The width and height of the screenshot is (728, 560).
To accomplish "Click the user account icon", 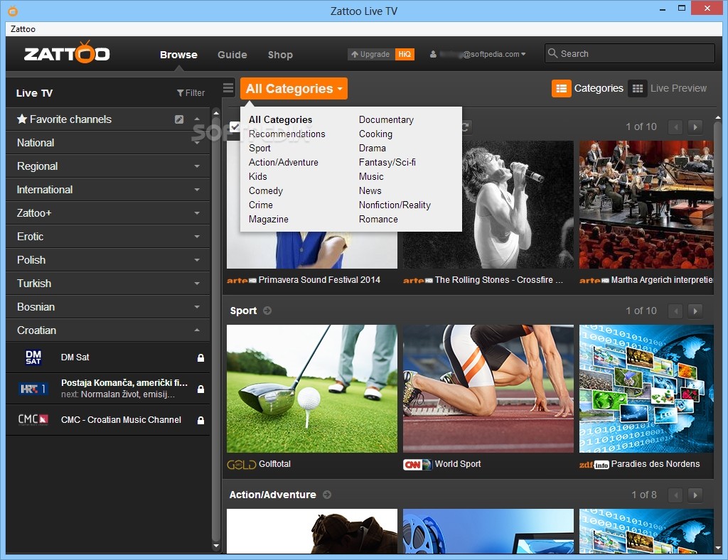I will (x=433, y=54).
